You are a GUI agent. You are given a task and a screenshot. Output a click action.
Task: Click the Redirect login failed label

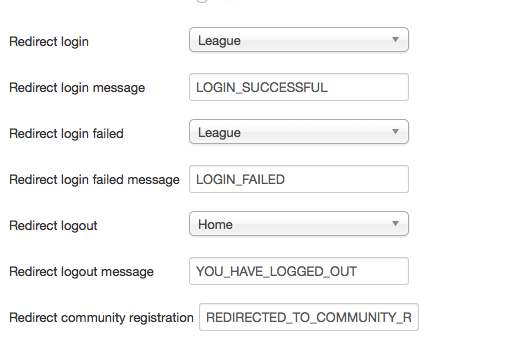(66, 134)
